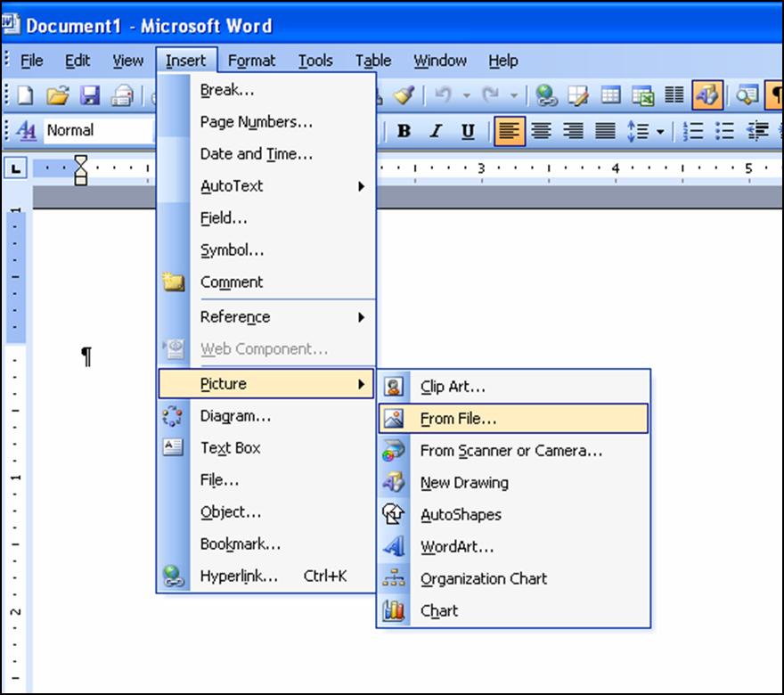Toggle Underline formatting
The height and width of the screenshot is (695, 784).
tap(468, 131)
